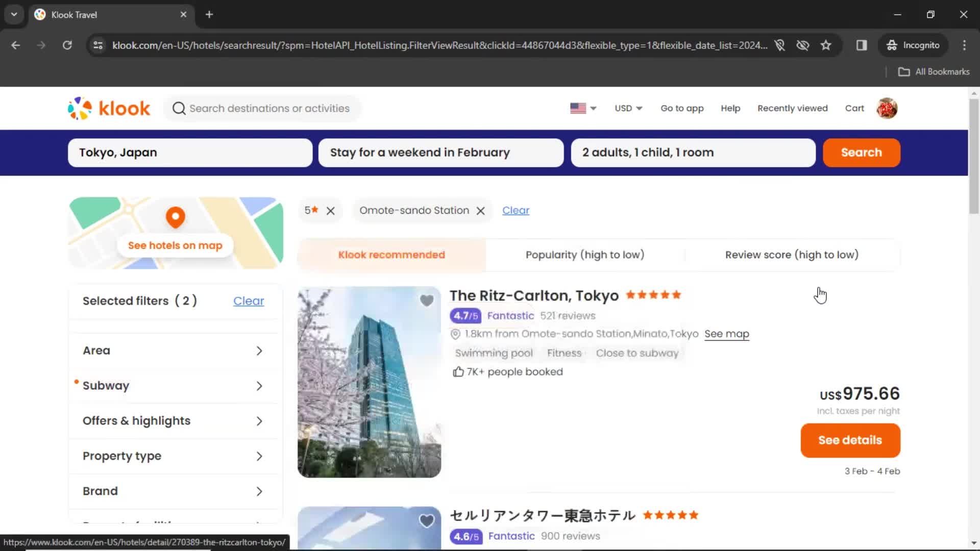980x551 pixels.
Task: Click the Incognito indicator
Action: (913, 45)
